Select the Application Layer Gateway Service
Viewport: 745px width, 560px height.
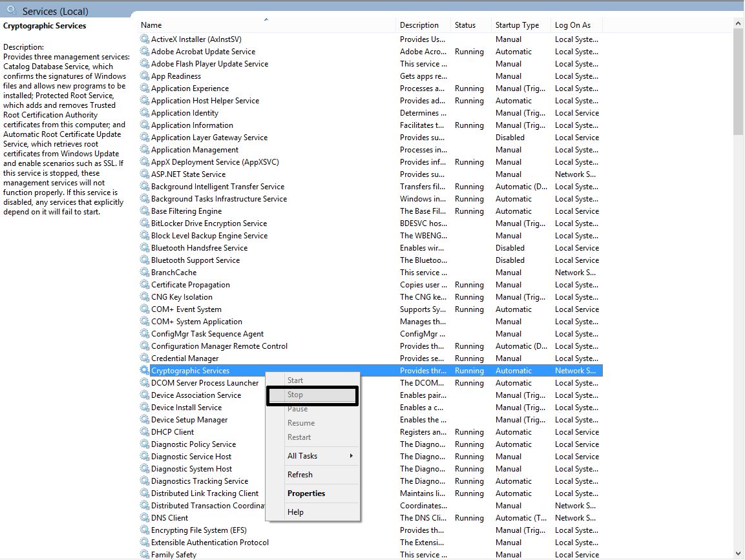[371, 138]
